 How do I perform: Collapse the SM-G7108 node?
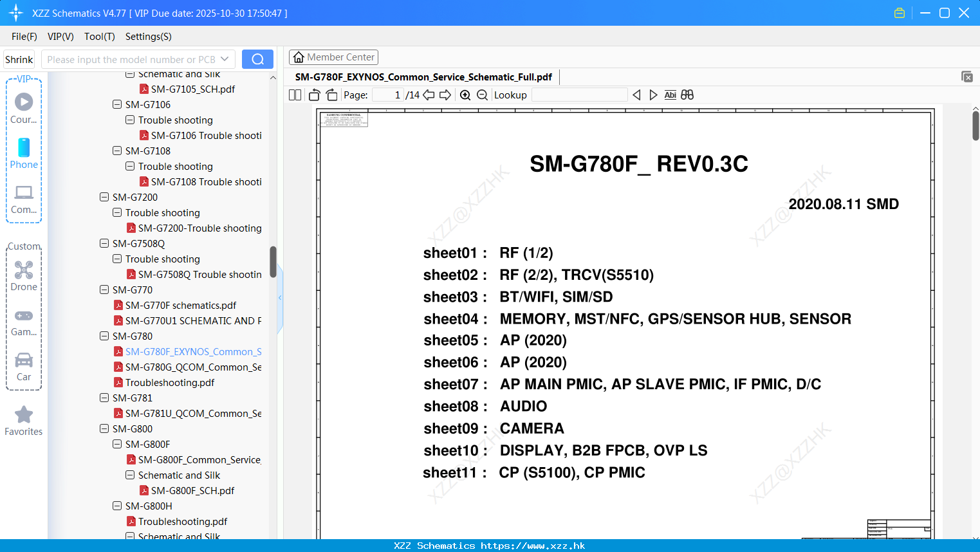click(x=117, y=151)
